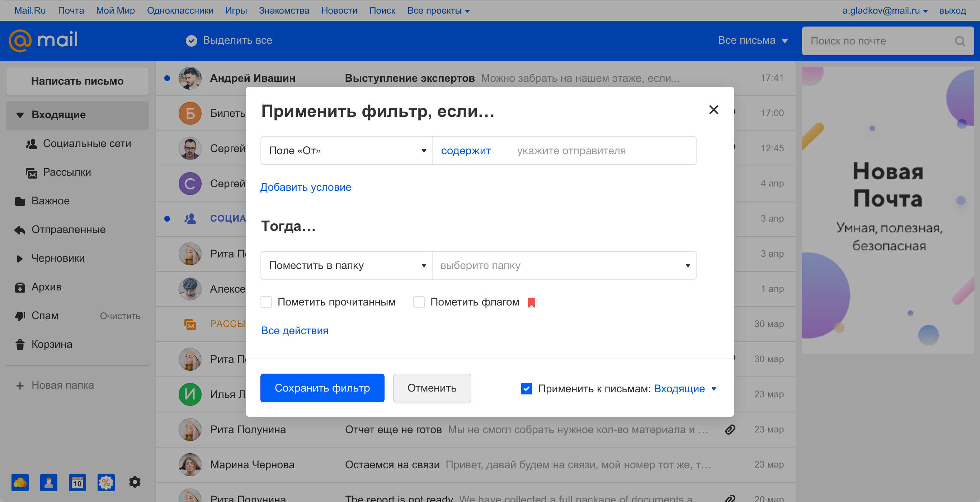Click the paperclip attachment icon on Рита Полунина's email
Viewport: 980px width, 502px height.
point(730,430)
